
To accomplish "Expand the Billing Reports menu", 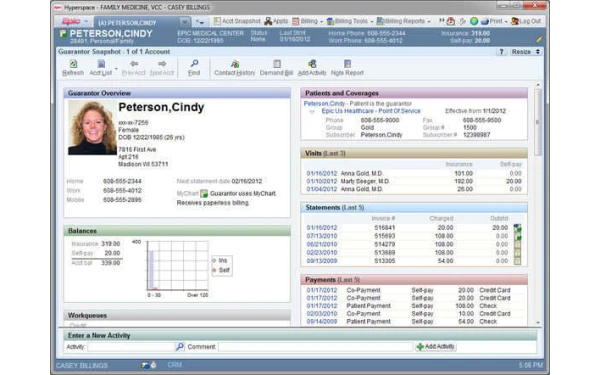I will click(403, 21).
